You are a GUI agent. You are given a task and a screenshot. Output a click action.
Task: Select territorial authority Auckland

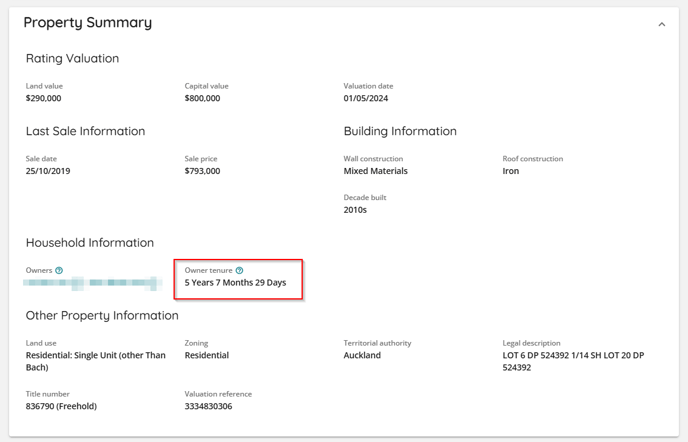click(x=362, y=356)
